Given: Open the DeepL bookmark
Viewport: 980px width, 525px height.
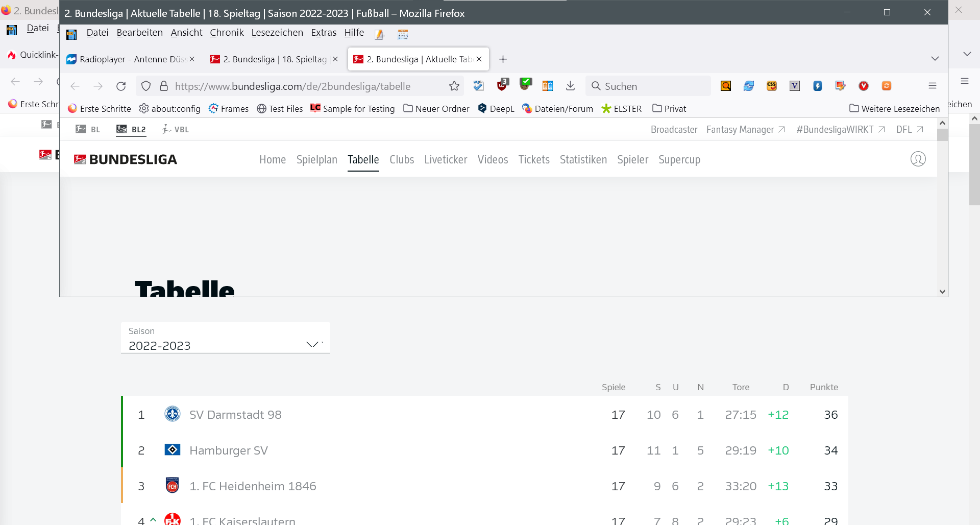Looking at the screenshot, I should tap(496, 109).
